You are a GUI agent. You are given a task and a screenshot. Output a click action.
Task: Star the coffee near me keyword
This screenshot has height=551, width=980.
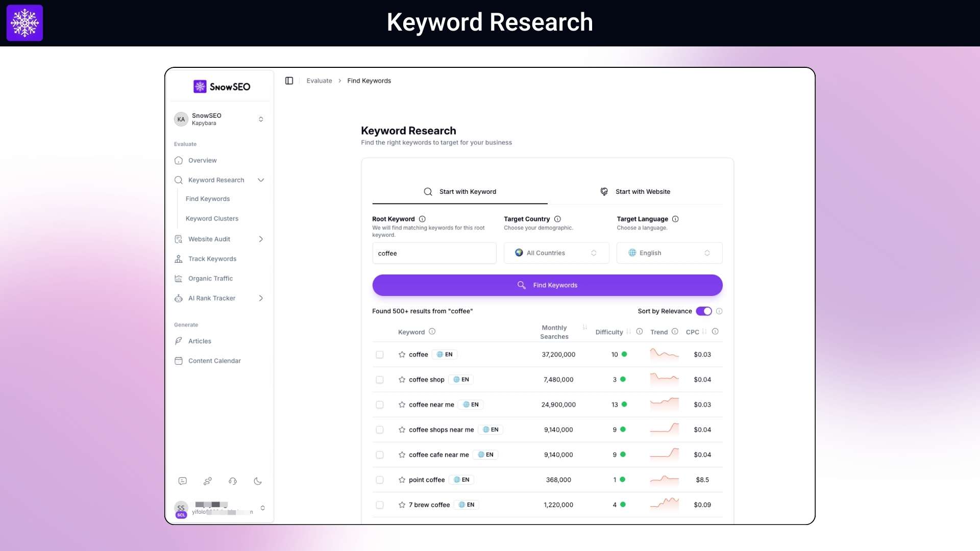point(401,404)
